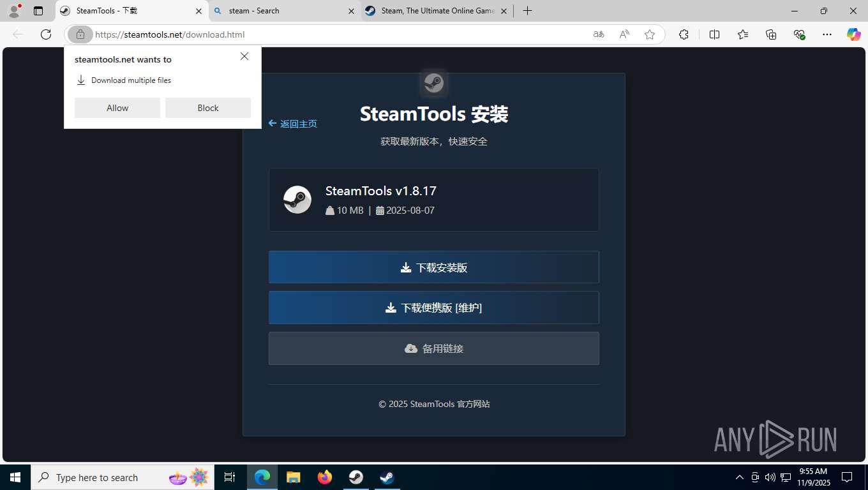Viewport: 868px width, 490px height.
Task: Switch to the SteamTools download tab
Action: pos(132,11)
